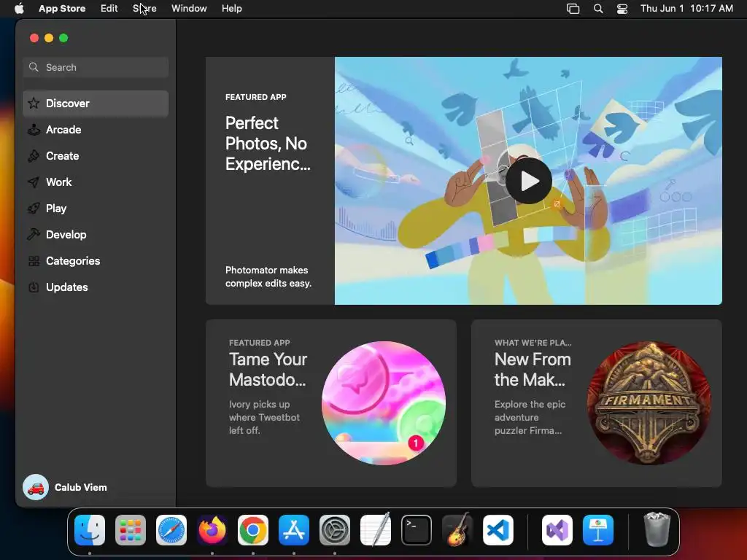Click the Ivory app circular artwork
The width and height of the screenshot is (747, 560).
pyautogui.click(x=384, y=402)
